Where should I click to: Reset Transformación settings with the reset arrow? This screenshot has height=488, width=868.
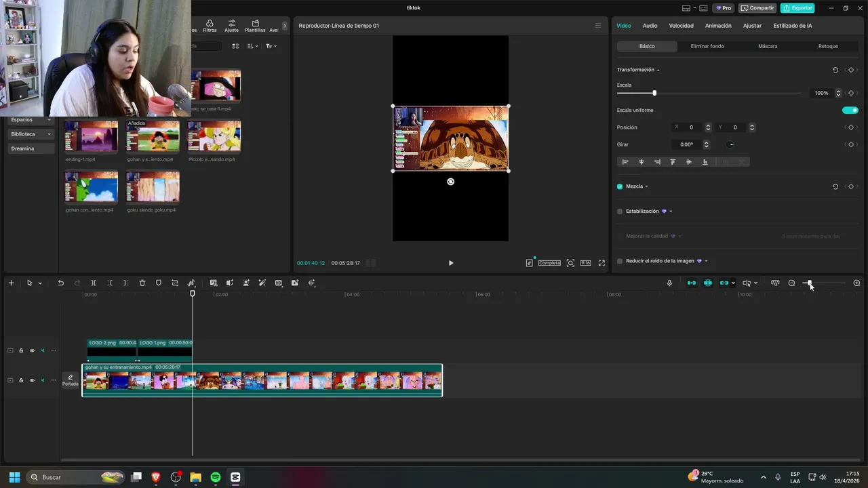click(x=835, y=70)
